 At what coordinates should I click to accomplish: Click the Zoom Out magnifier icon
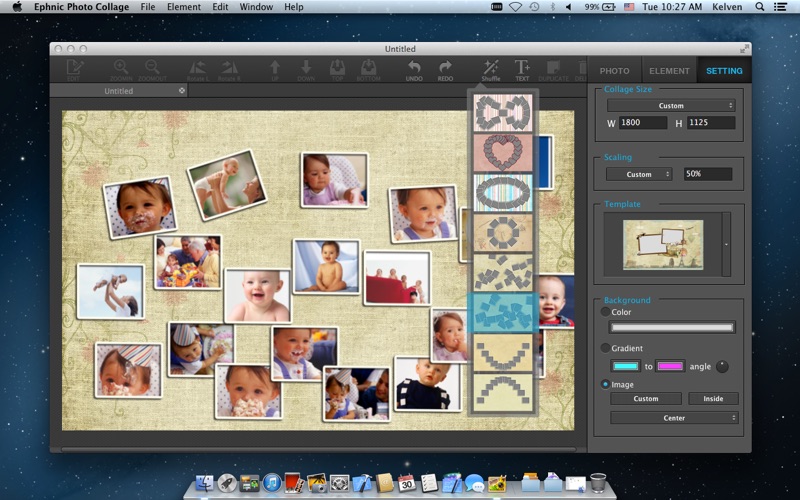(x=152, y=70)
